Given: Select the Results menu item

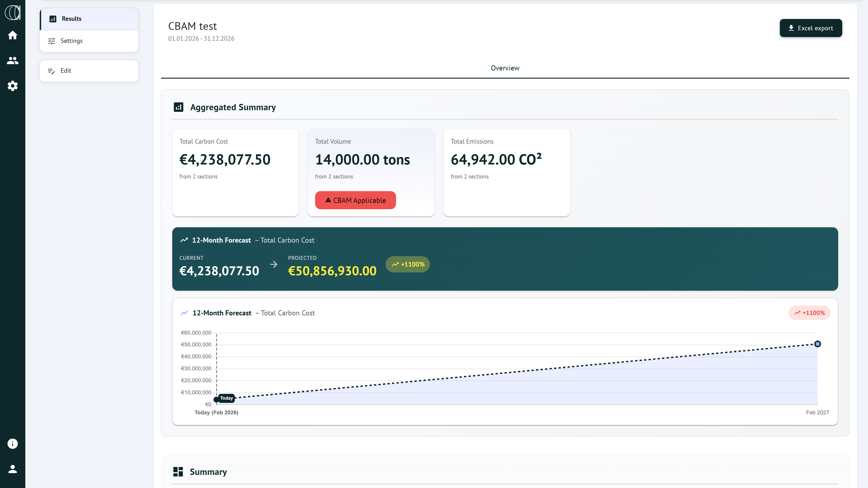Looking at the screenshot, I should point(89,19).
